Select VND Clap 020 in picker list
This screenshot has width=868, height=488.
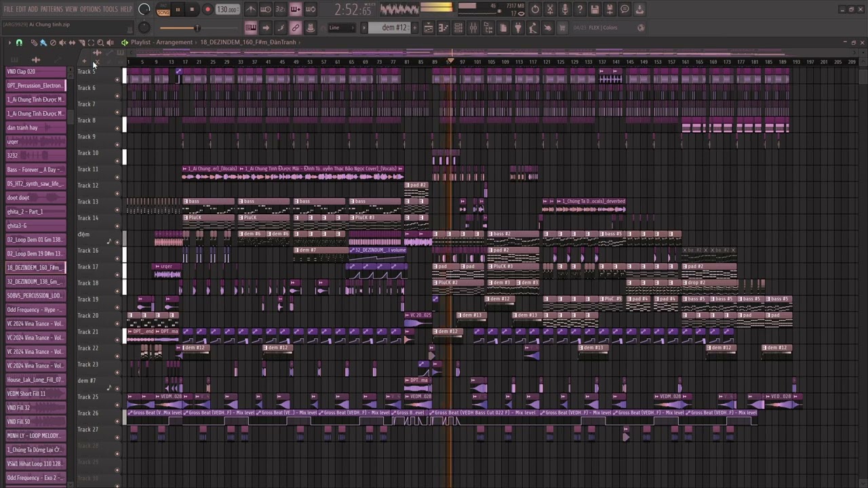(x=36, y=72)
